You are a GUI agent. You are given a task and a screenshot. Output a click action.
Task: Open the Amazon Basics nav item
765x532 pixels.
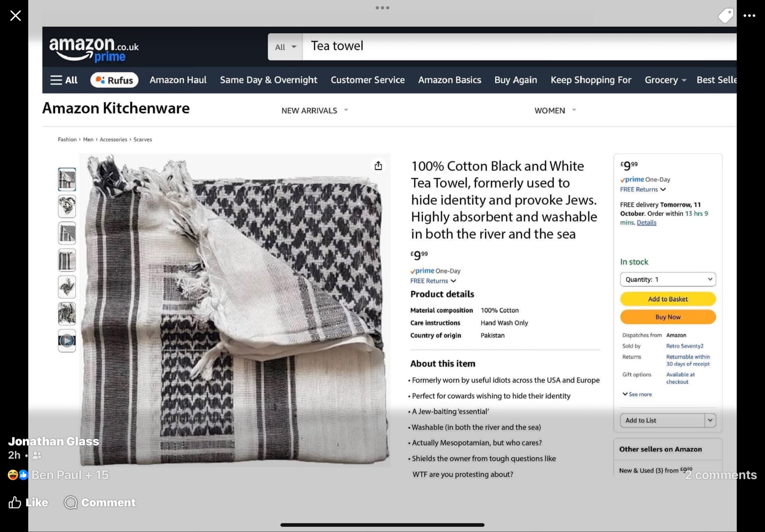pyautogui.click(x=449, y=80)
